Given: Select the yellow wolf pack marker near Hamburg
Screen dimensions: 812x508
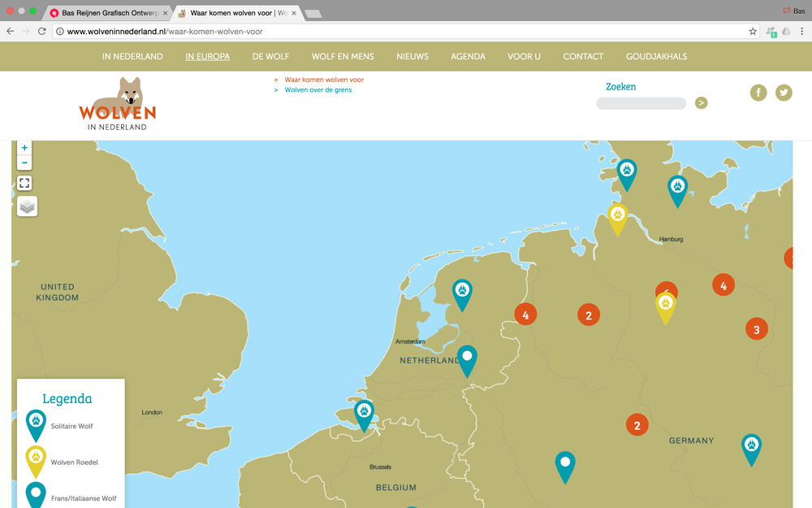Looking at the screenshot, I should 618,216.
